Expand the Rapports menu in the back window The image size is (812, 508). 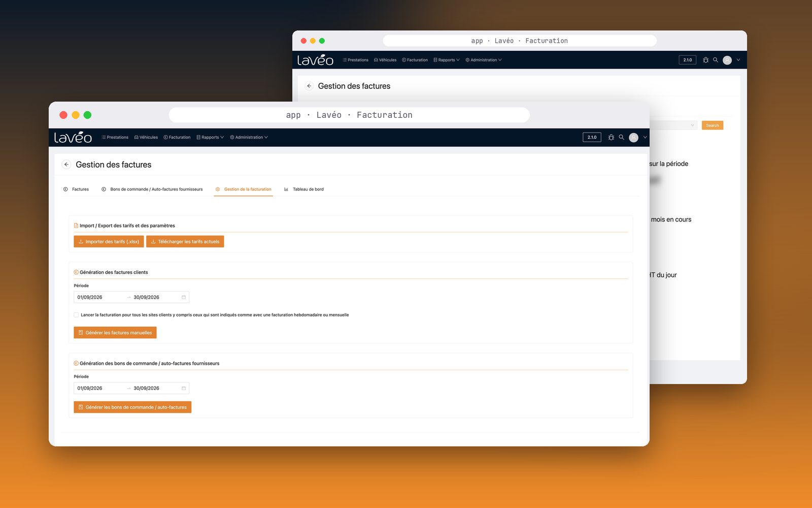tap(447, 60)
